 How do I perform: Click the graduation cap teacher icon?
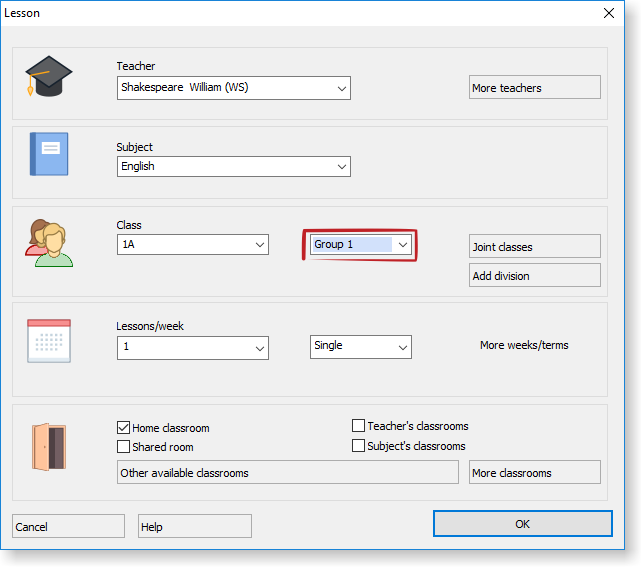(x=49, y=77)
